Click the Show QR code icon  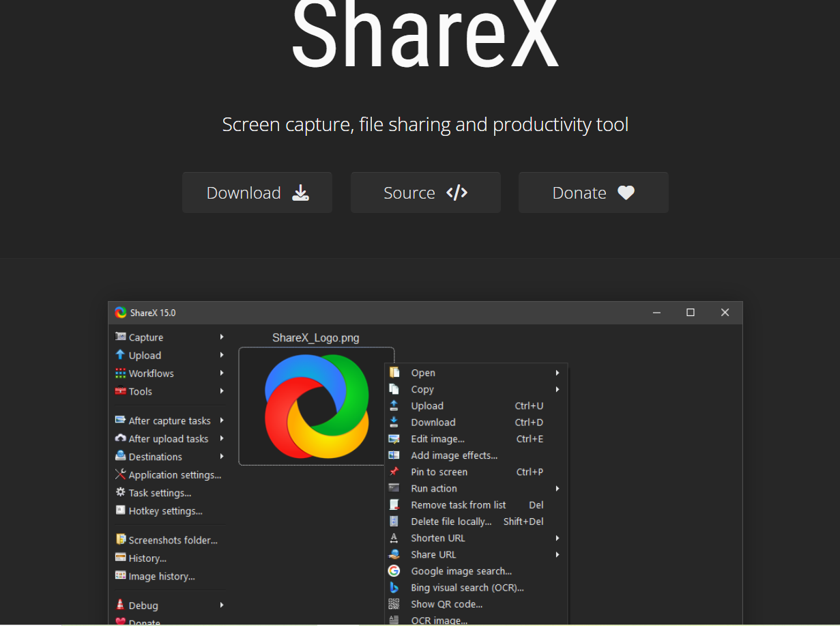394,603
